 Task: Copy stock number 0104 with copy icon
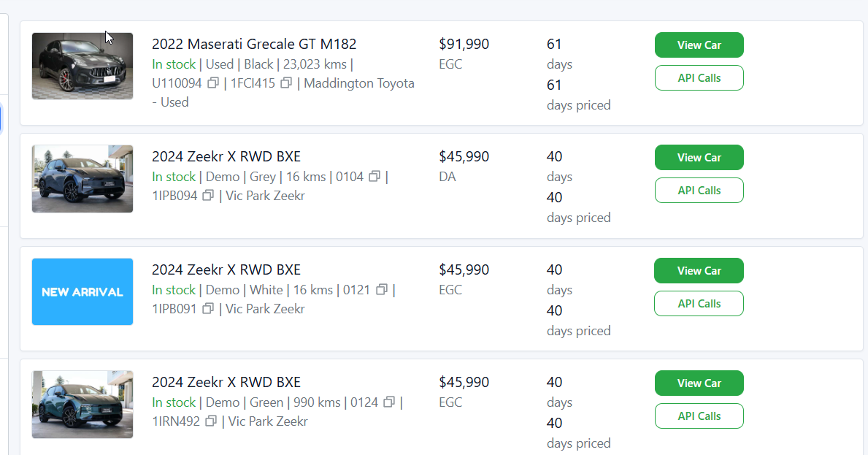click(x=375, y=177)
